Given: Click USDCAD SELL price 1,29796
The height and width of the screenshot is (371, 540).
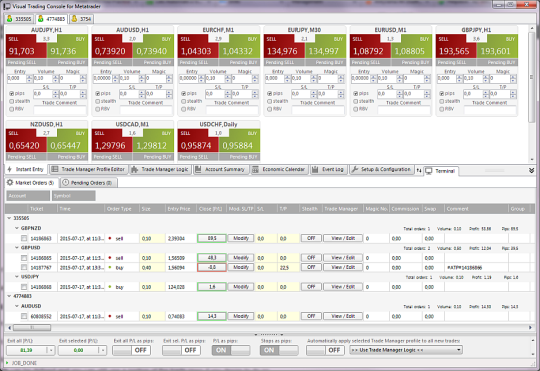Looking at the screenshot, I should click(112, 141).
